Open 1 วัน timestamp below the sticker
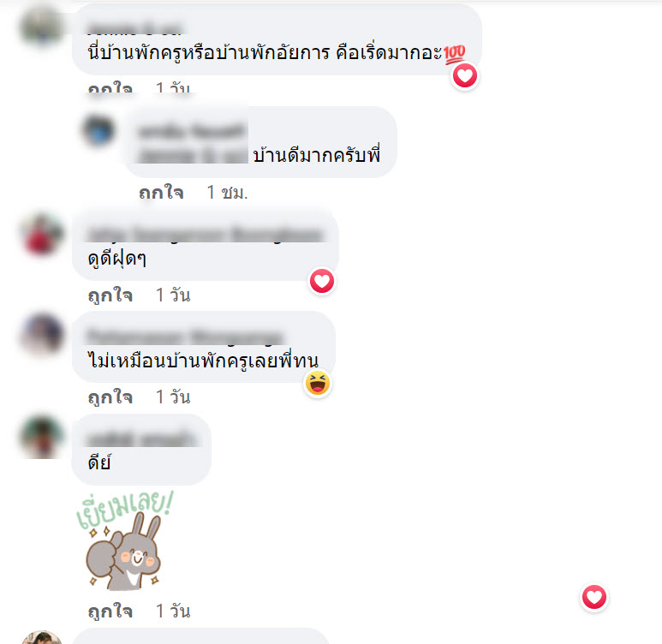The image size is (662, 644). coord(173,611)
